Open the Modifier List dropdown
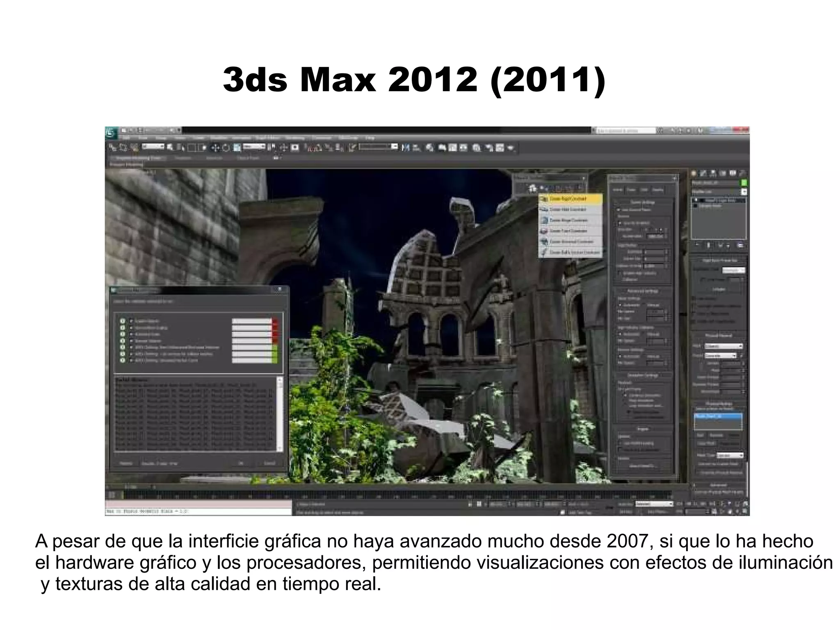The height and width of the screenshot is (630, 840). click(x=719, y=192)
